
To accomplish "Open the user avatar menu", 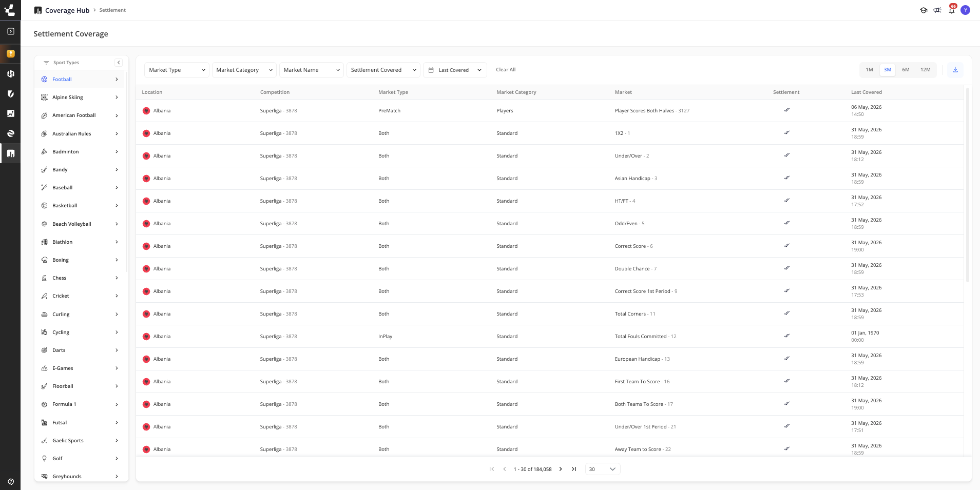I will (x=966, y=10).
